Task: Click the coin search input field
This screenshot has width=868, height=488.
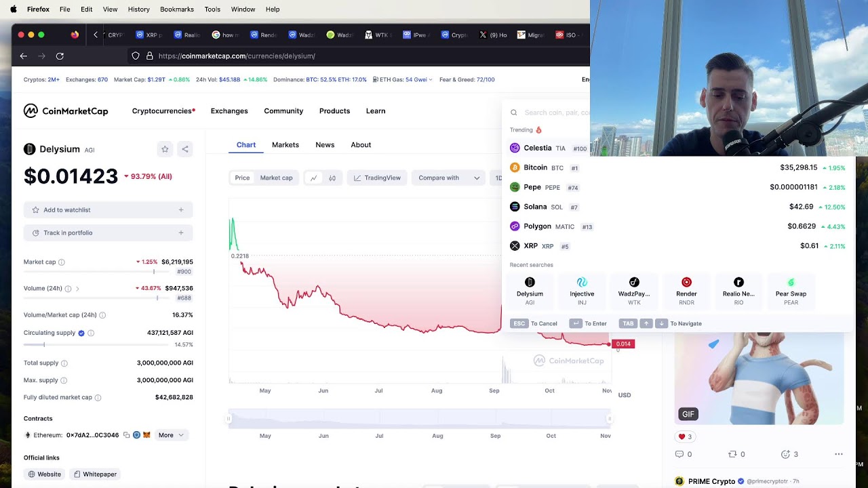Action: tap(556, 113)
